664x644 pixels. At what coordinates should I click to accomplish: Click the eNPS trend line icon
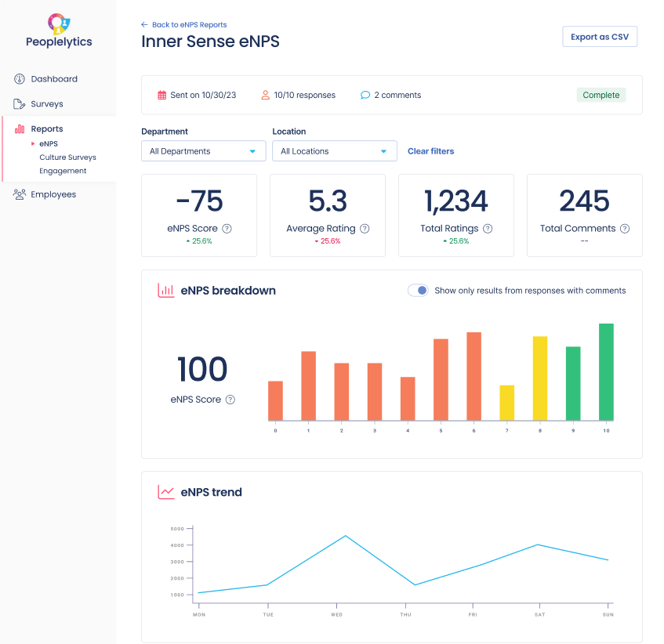(x=166, y=492)
